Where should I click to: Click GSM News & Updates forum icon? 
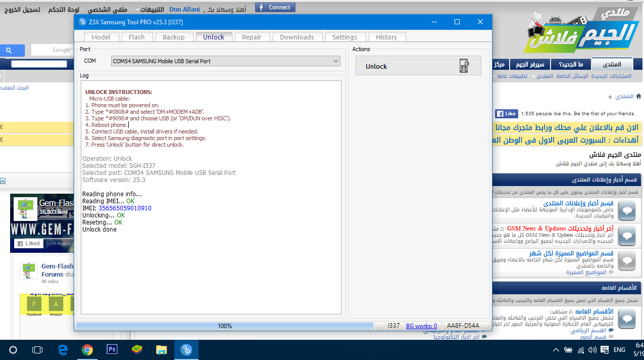[627, 236]
